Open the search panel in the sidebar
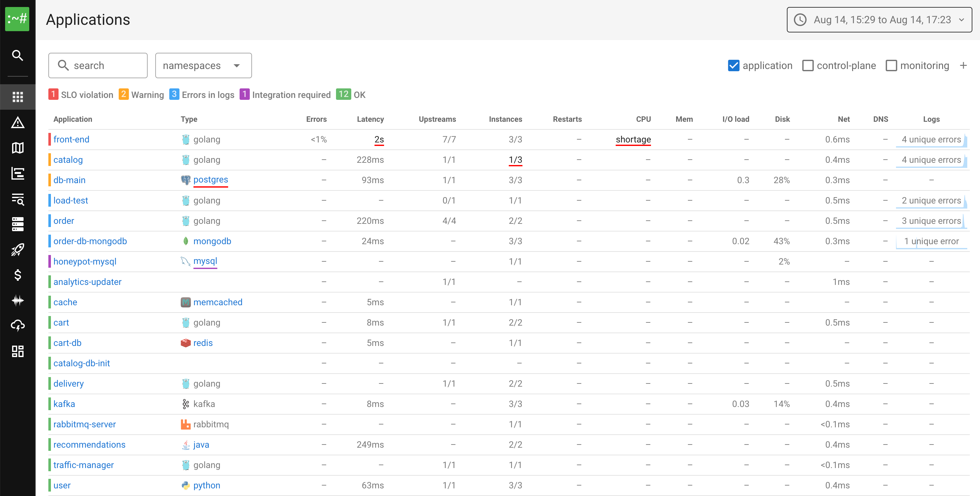 17,56
